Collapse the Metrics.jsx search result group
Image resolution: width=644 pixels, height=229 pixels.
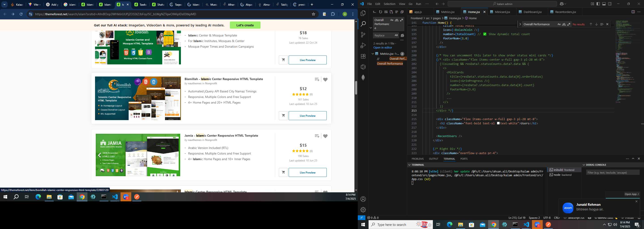[x=373, y=54]
